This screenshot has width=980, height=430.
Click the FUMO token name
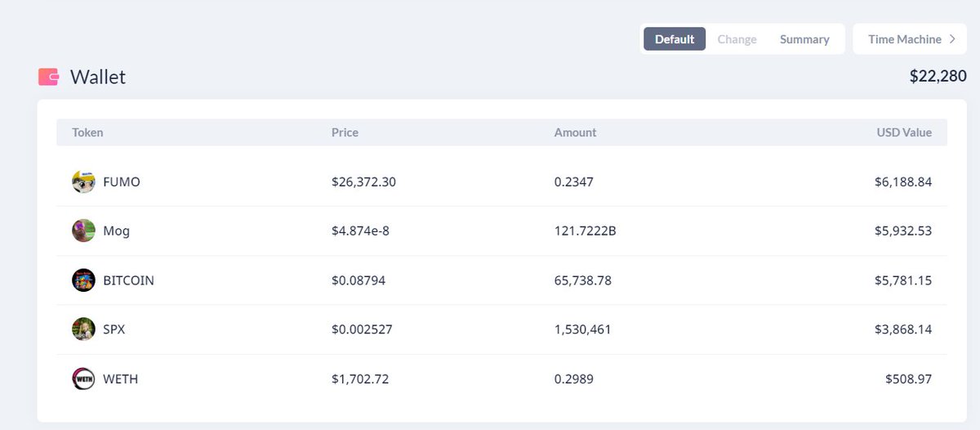point(122,181)
